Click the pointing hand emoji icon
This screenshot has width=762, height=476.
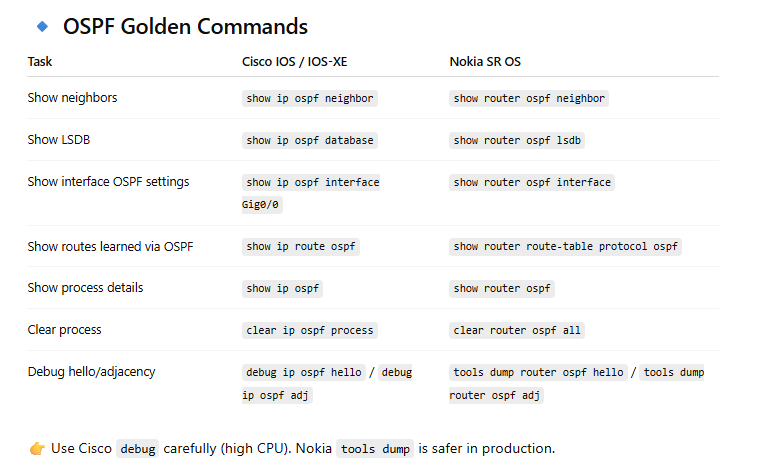pos(37,448)
